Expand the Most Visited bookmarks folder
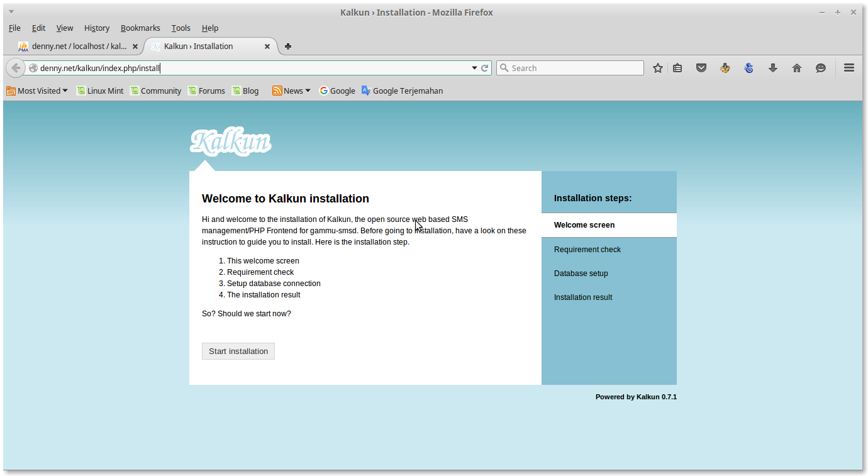868x476 pixels. pos(37,91)
